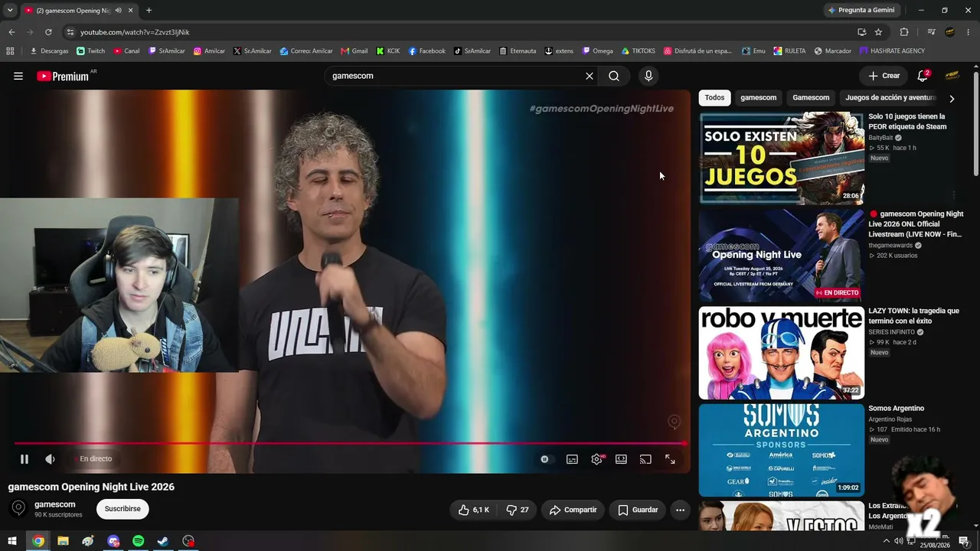Screen dimensions: 980x551
Task: Open 'robo y muerte' Lazy Town thumbnail
Action: 782,353
